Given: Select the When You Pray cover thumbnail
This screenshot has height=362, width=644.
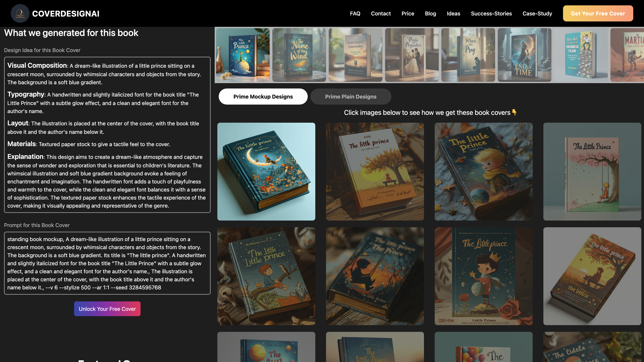Looking at the screenshot, I should pyautogui.click(x=468, y=55).
